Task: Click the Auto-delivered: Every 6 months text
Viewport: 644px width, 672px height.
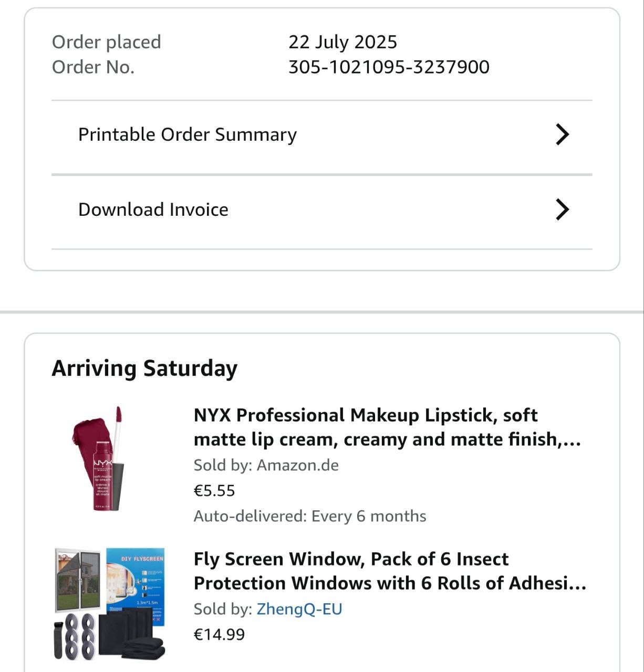Action: click(x=309, y=516)
